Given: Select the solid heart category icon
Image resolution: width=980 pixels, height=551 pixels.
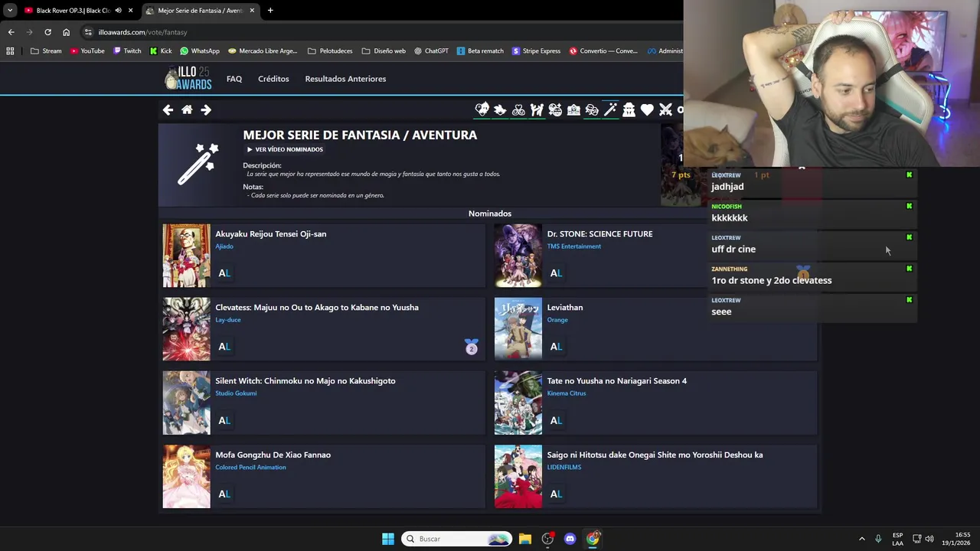Looking at the screenshot, I should 647,109.
